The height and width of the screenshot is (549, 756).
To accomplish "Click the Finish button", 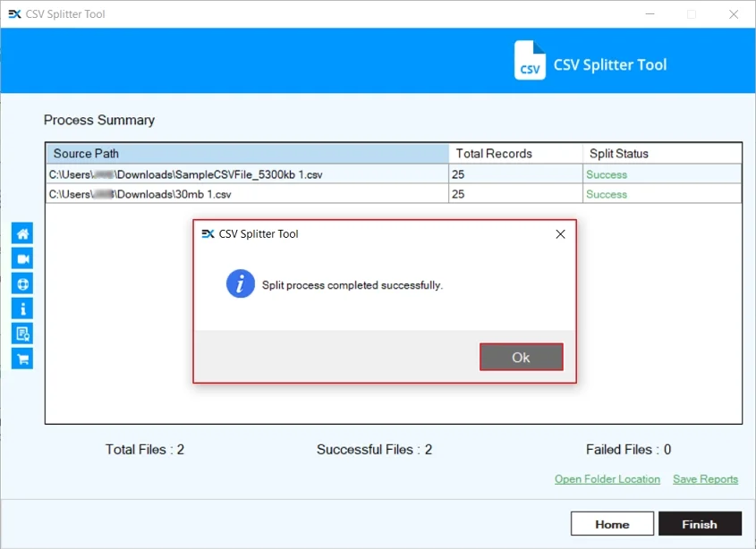I will (x=700, y=524).
